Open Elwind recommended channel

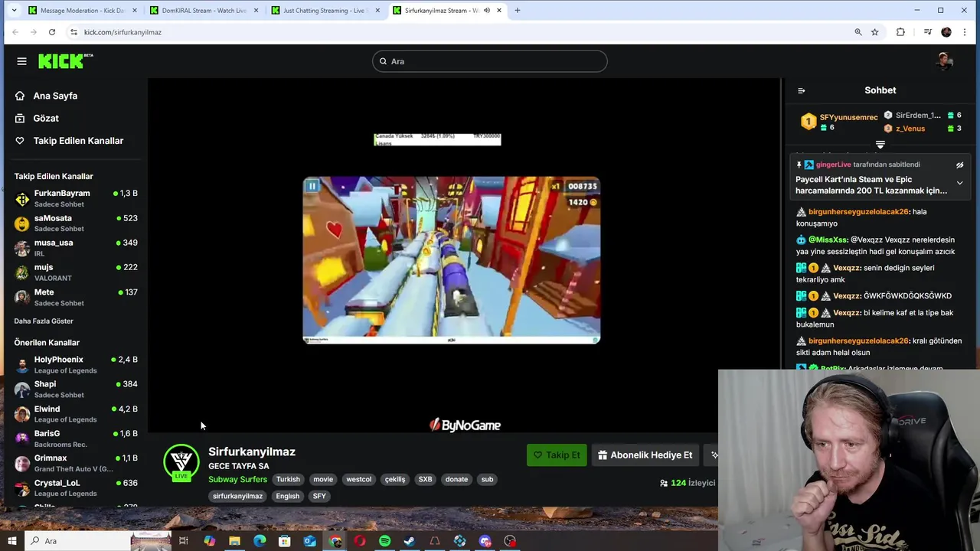(x=76, y=413)
